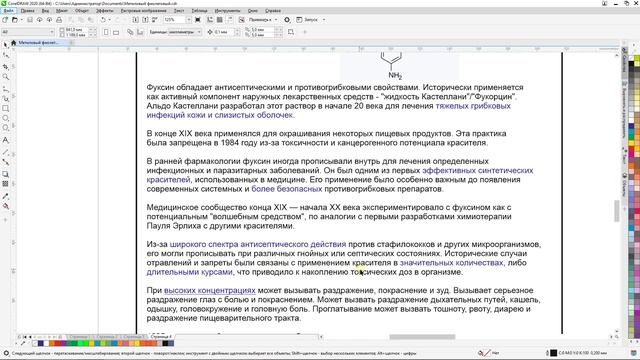Expand the page size preset dropdown
The image size is (640, 360).
(52, 32)
